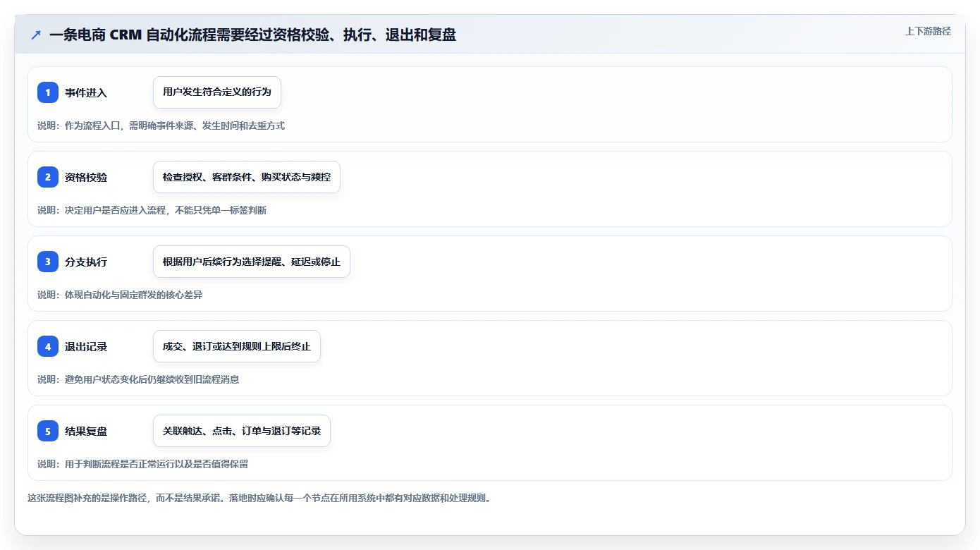Click the step 4 number badge
The width and height of the screenshot is (980, 550).
[48, 346]
